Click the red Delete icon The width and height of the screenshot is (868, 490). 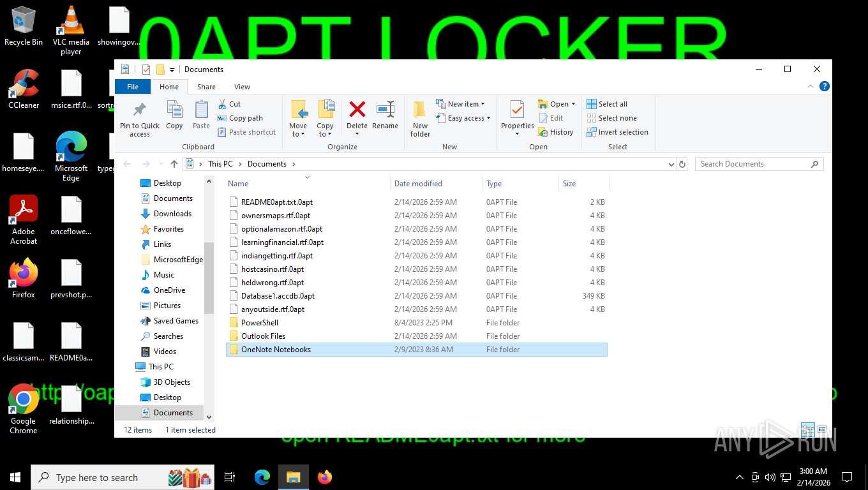(357, 110)
